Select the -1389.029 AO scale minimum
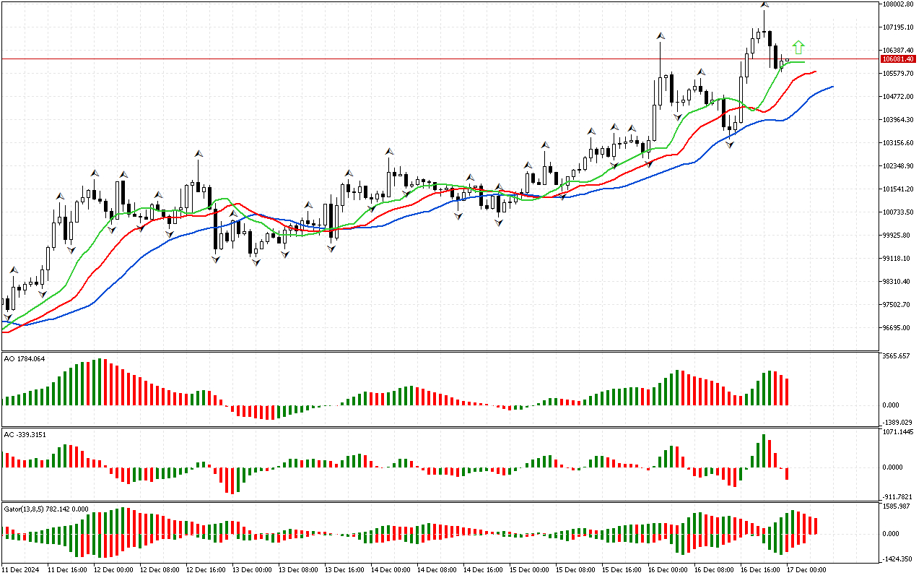 [x=897, y=422]
